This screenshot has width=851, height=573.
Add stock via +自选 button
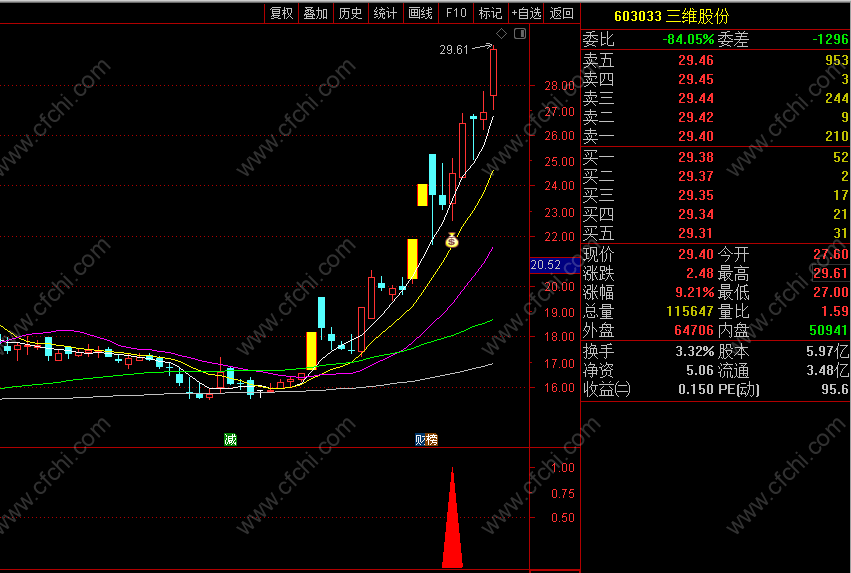point(526,13)
